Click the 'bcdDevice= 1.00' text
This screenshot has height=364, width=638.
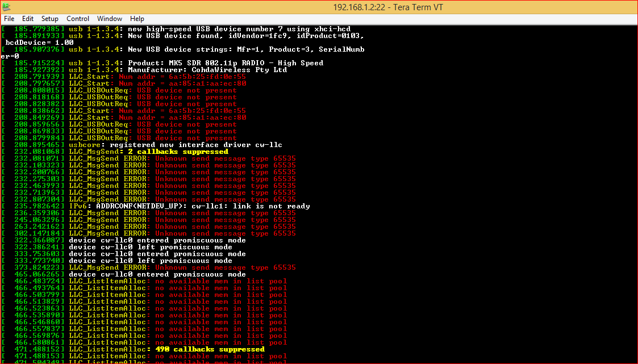tap(39, 43)
